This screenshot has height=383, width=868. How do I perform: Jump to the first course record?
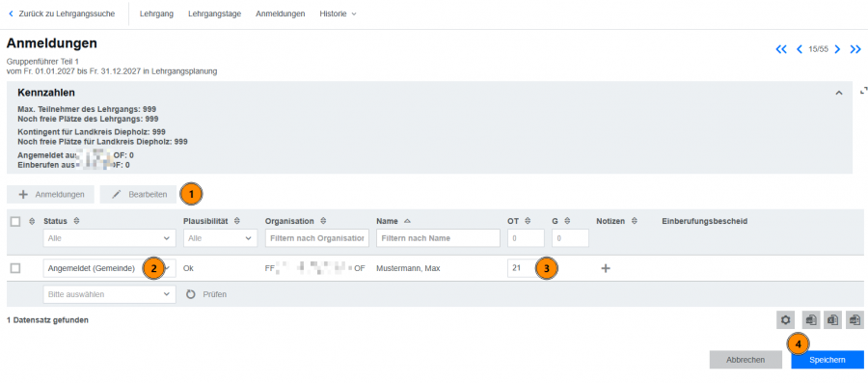tap(781, 49)
